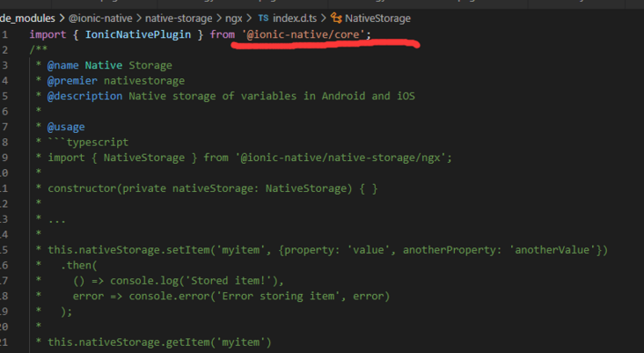The height and width of the screenshot is (353, 644).
Task: Click the word Android in description
Action: pyautogui.click(x=343, y=96)
